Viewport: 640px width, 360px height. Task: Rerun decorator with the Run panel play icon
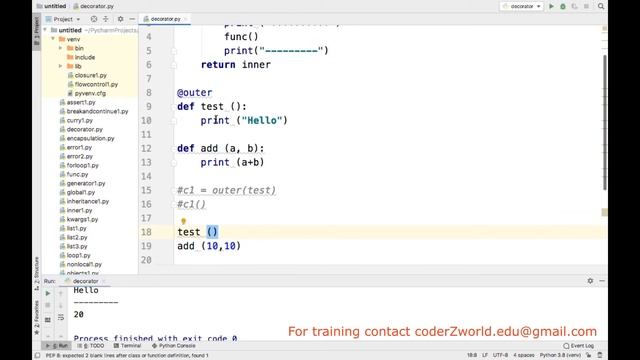(48, 293)
